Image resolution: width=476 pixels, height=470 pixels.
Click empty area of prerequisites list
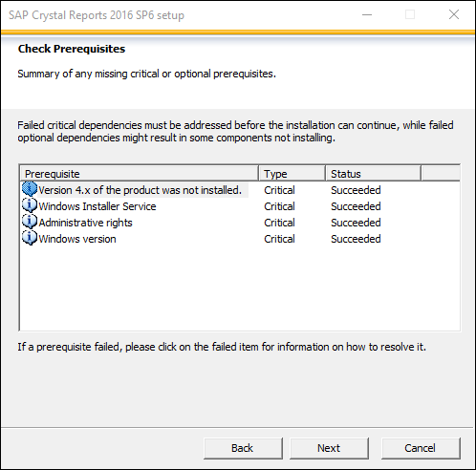[x=240, y=288]
